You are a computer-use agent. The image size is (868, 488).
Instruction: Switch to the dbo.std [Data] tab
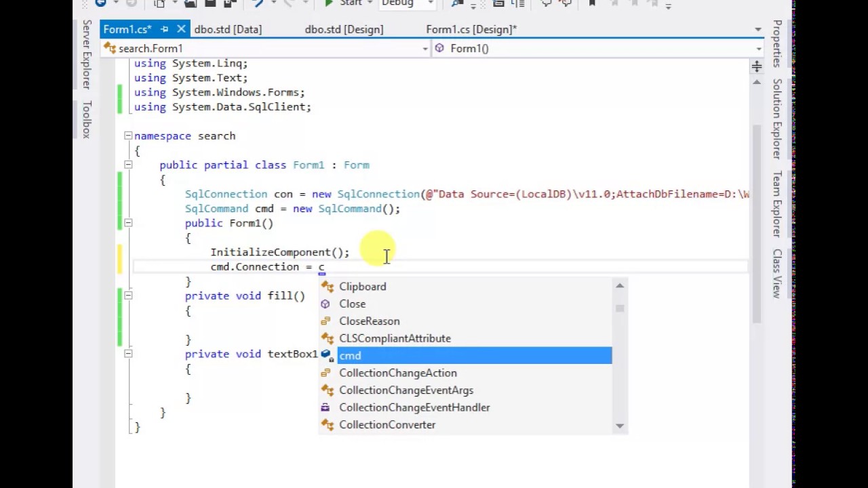228,29
